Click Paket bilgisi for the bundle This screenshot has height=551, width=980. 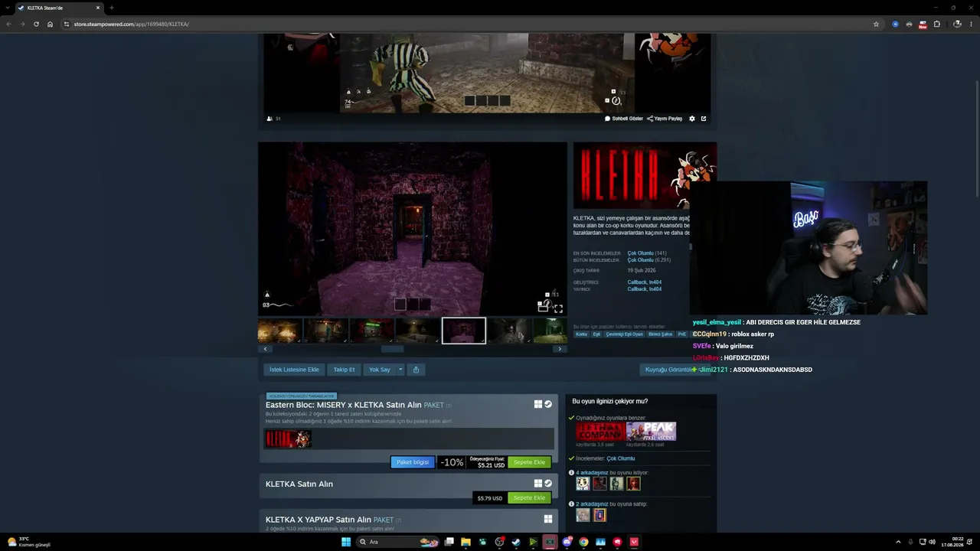pyautogui.click(x=413, y=462)
